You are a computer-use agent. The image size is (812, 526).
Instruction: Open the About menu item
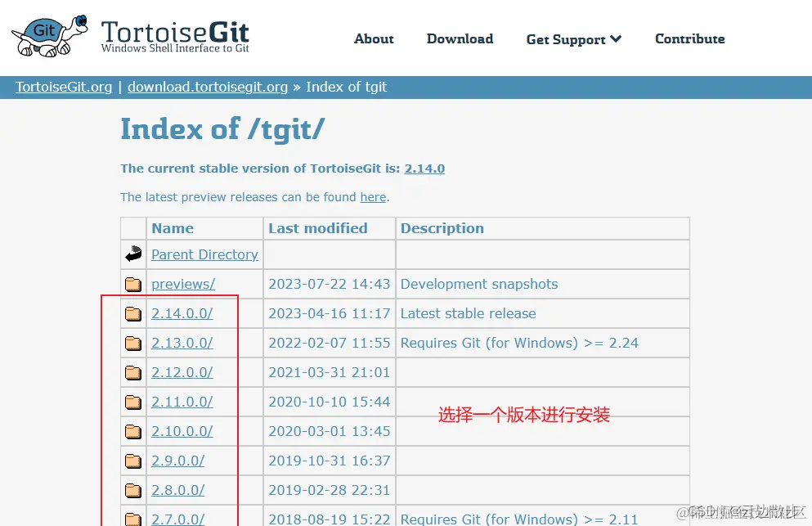[x=374, y=39]
